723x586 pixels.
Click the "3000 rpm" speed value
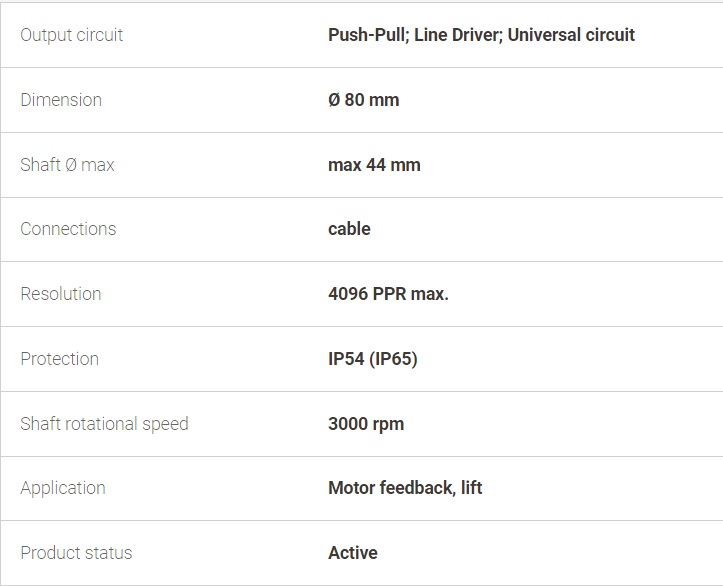pos(366,424)
